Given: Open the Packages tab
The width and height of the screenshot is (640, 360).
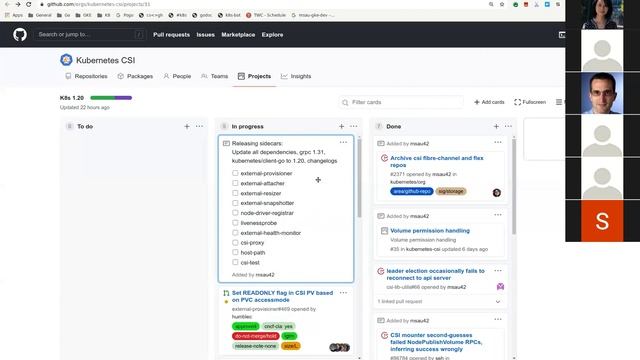Looking at the screenshot, I should click(135, 76).
